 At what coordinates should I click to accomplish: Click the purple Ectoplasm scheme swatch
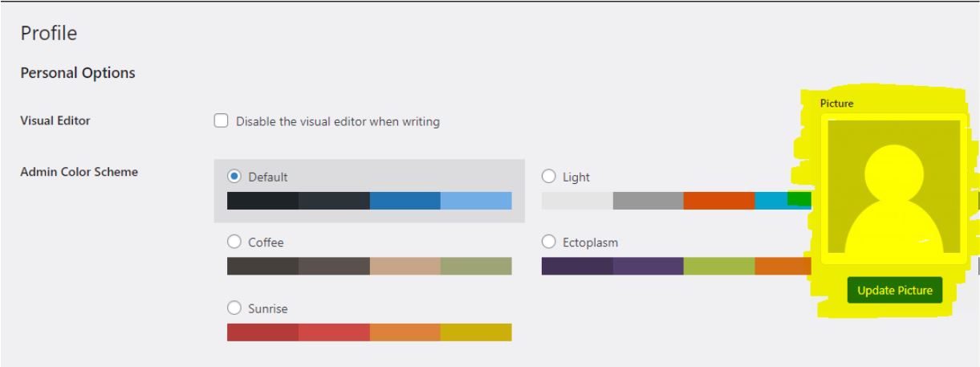click(x=649, y=266)
